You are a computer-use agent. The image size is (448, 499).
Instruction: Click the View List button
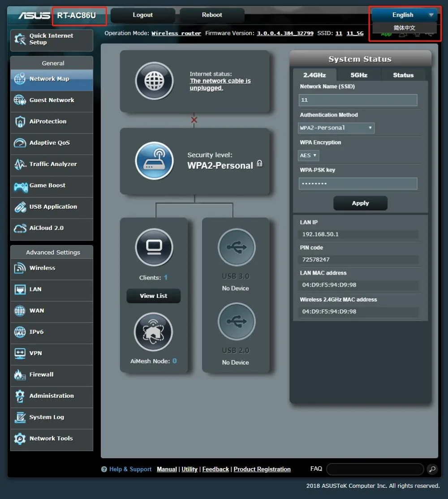[153, 296]
